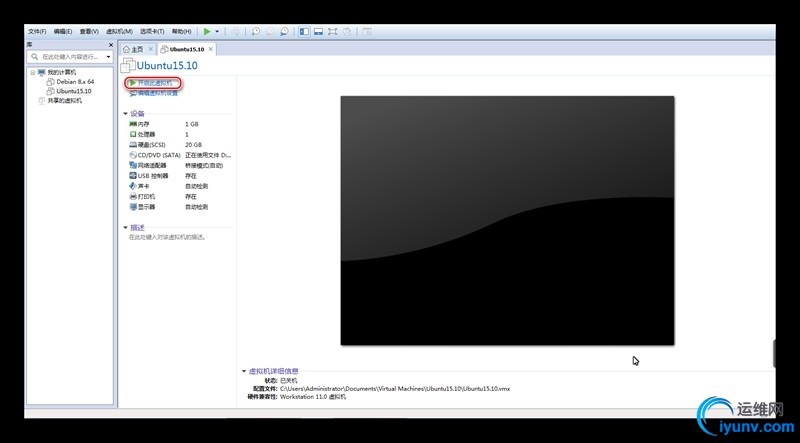This screenshot has height=443, width=800.
Task: Click the virtual machine black preview screen
Action: [x=508, y=220]
